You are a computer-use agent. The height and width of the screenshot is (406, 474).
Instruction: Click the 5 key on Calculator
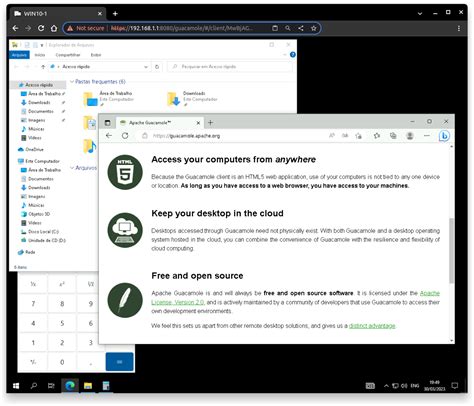click(62, 323)
